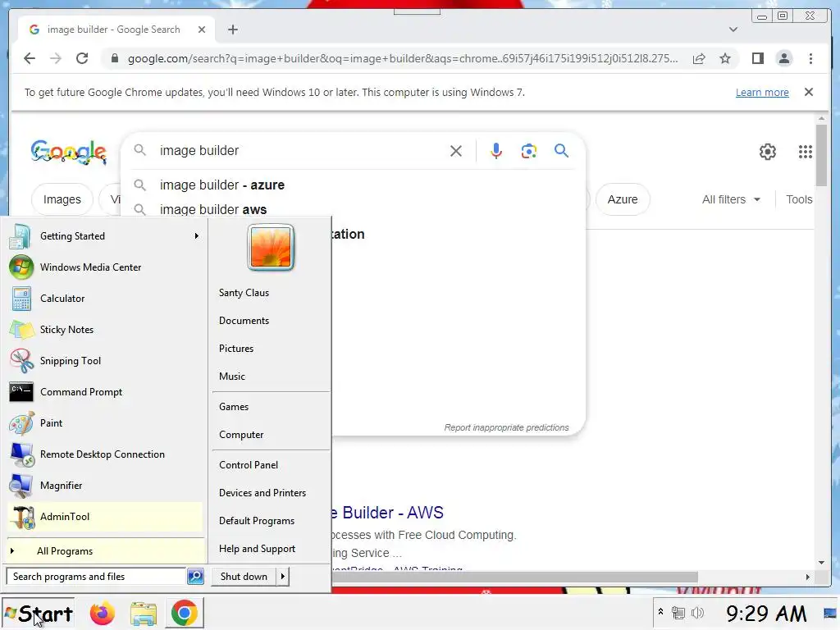Open Shut down options arrow
This screenshot has width=840, height=630.
pos(282,577)
